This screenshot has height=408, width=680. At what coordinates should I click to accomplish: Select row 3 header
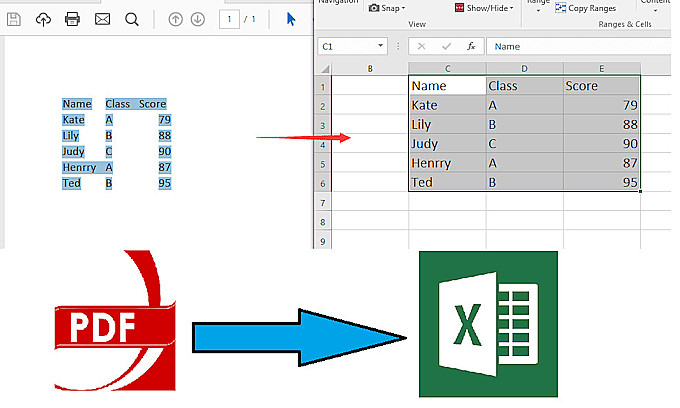pyautogui.click(x=323, y=126)
